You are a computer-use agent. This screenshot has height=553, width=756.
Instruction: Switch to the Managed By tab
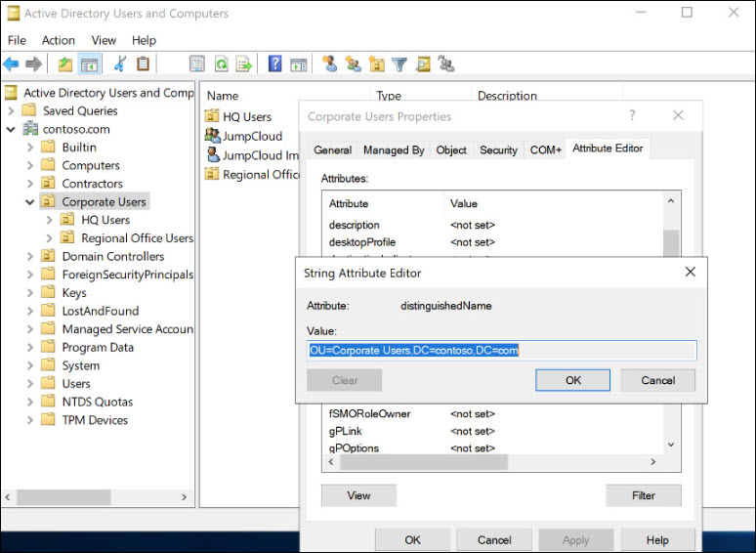(394, 150)
